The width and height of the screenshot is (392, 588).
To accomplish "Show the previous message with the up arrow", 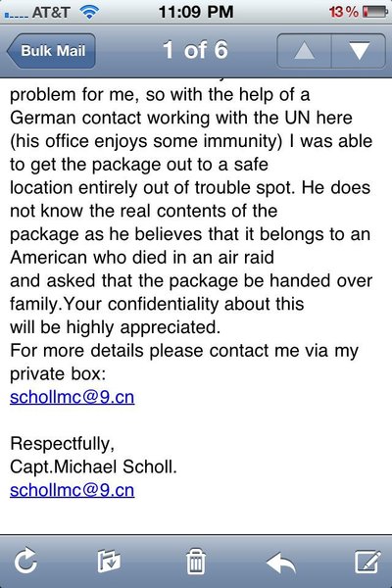I will pyautogui.click(x=304, y=51).
